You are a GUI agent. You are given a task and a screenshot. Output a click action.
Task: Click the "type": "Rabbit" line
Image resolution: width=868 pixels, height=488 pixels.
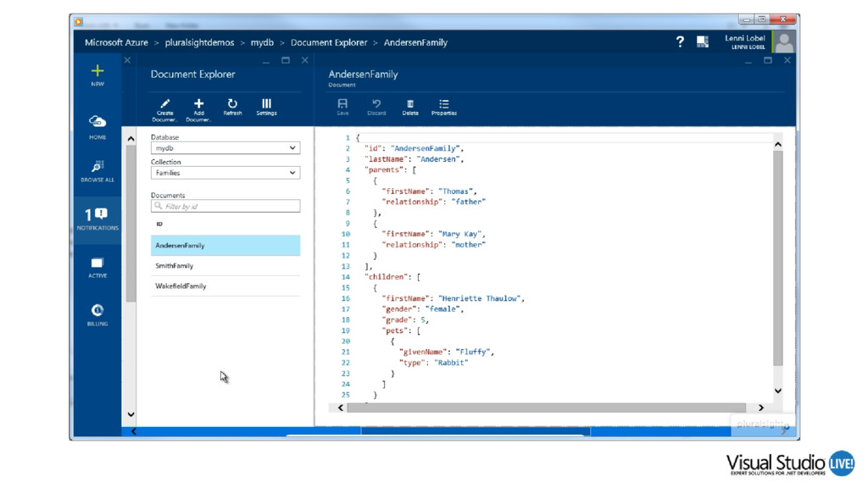click(x=433, y=363)
